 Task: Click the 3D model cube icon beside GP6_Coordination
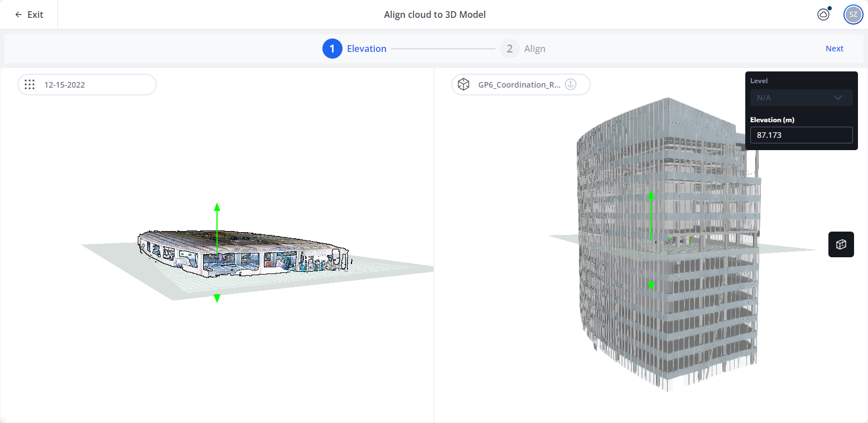[x=464, y=85]
